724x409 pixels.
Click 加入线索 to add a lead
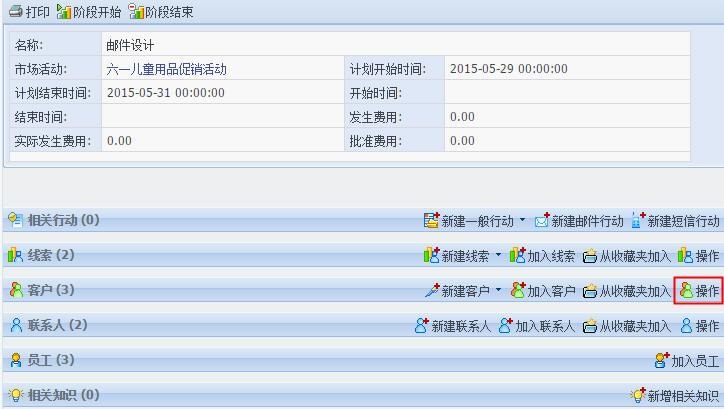pyautogui.click(x=543, y=256)
